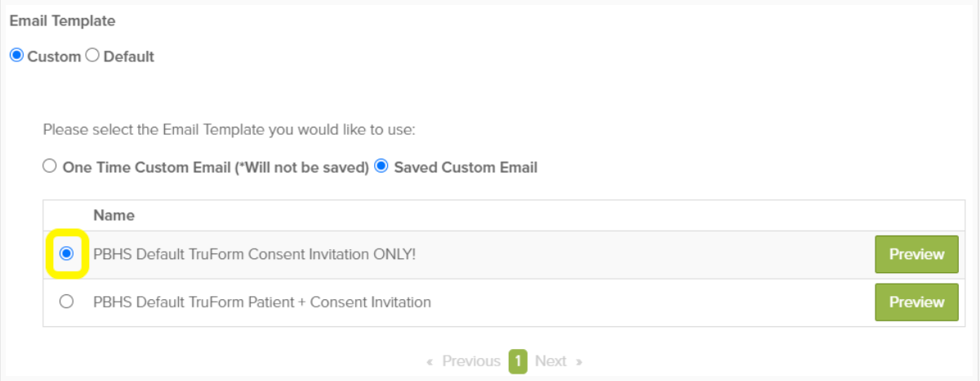The width and height of the screenshot is (980, 381).
Task: Click the left double-chevron pagination arrow
Action: pyautogui.click(x=430, y=361)
